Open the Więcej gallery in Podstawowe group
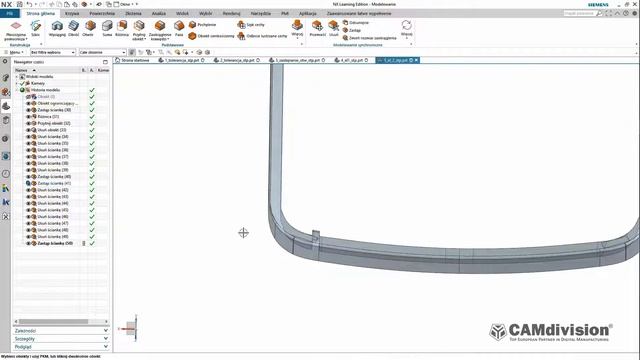 click(297, 29)
